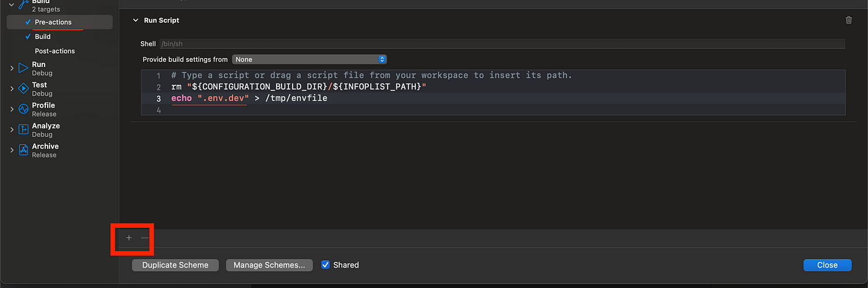
Task: Delete the Run Script action with trash icon
Action: 848,20
